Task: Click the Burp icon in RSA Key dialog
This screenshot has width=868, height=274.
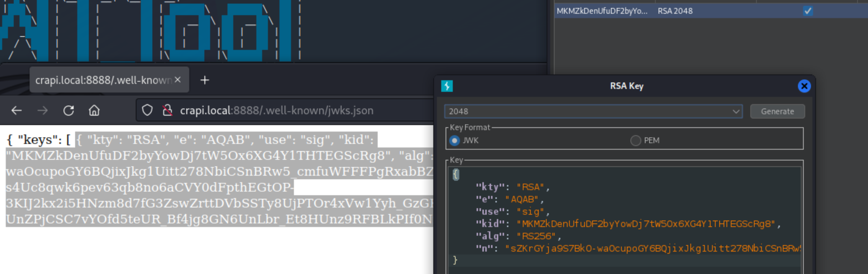Action: tap(447, 86)
